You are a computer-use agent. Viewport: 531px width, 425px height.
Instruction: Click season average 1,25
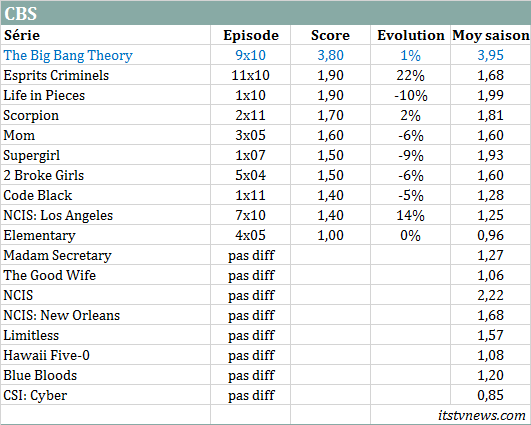coord(491,215)
